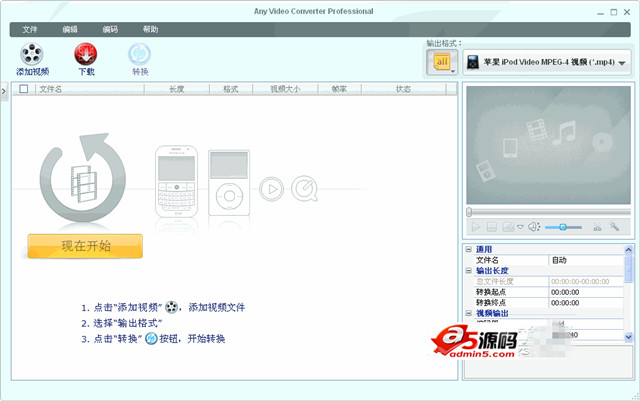Click the 状态 column header
Image resolution: width=640 pixels, height=401 pixels.
tap(404, 89)
